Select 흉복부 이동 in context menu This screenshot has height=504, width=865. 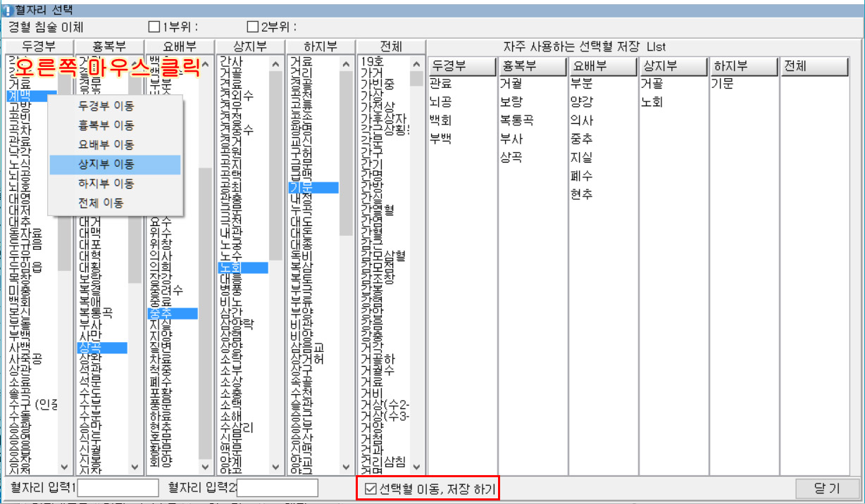pyautogui.click(x=106, y=126)
